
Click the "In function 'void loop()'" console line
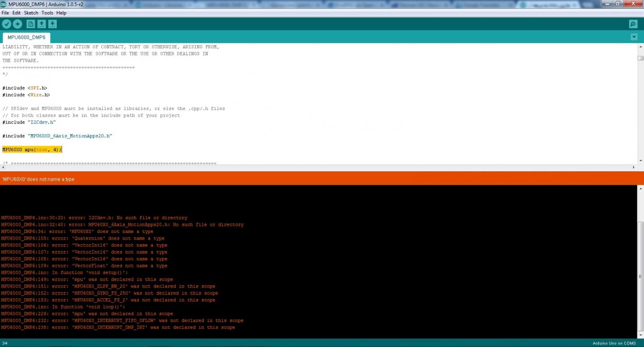[x=63, y=307]
